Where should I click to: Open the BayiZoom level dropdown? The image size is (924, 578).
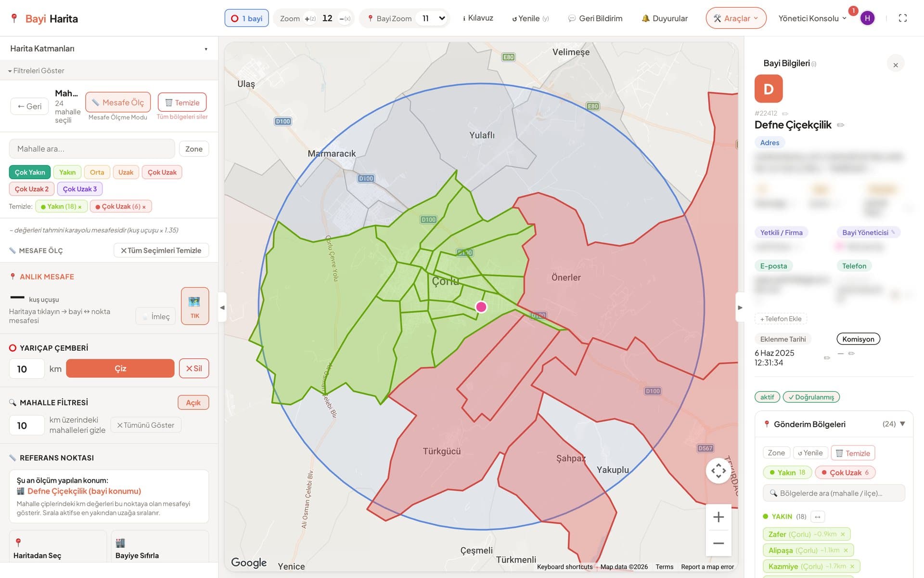[x=434, y=18]
